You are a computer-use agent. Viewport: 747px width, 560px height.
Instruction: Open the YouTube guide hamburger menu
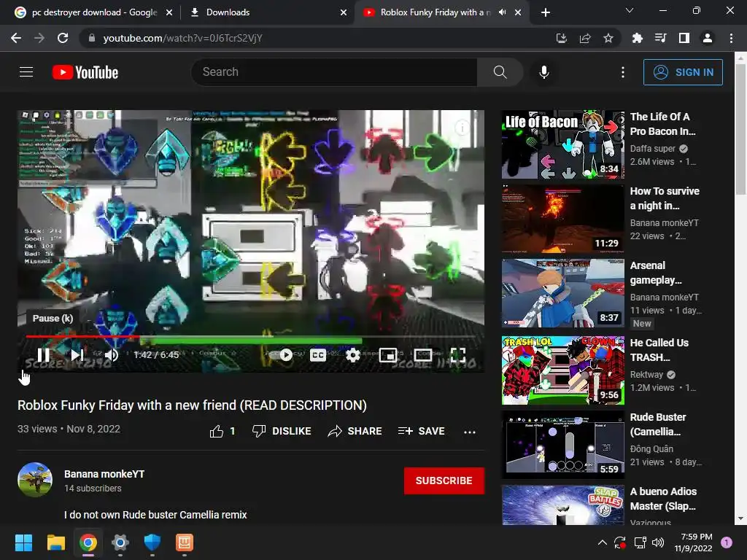click(26, 72)
